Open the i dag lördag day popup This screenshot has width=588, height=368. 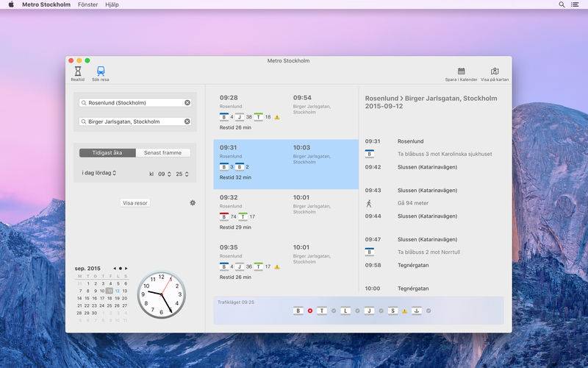[99, 173]
